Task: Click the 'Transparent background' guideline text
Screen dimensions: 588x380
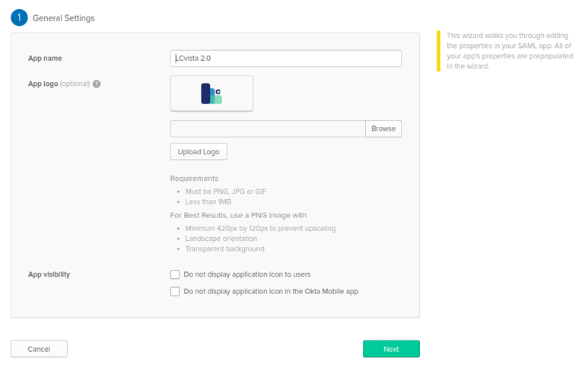Action: [x=224, y=249]
